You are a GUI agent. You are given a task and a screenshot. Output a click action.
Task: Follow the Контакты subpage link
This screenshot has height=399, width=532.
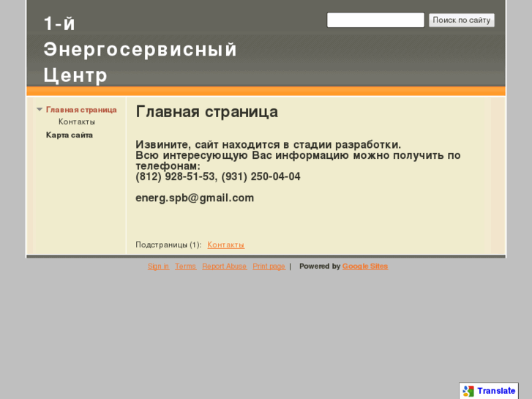pyautogui.click(x=225, y=245)
